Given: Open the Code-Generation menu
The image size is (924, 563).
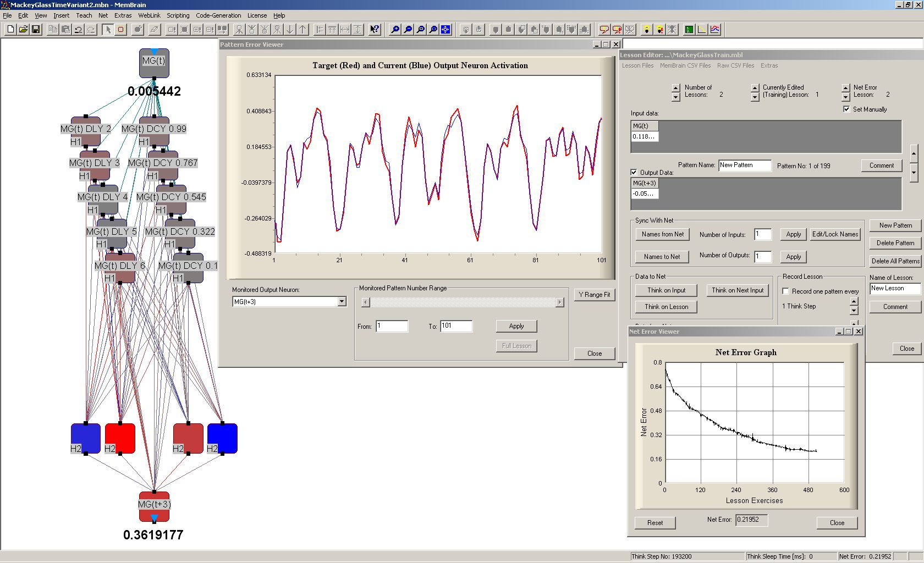Looking at the screenshot, I should [218, 15].
